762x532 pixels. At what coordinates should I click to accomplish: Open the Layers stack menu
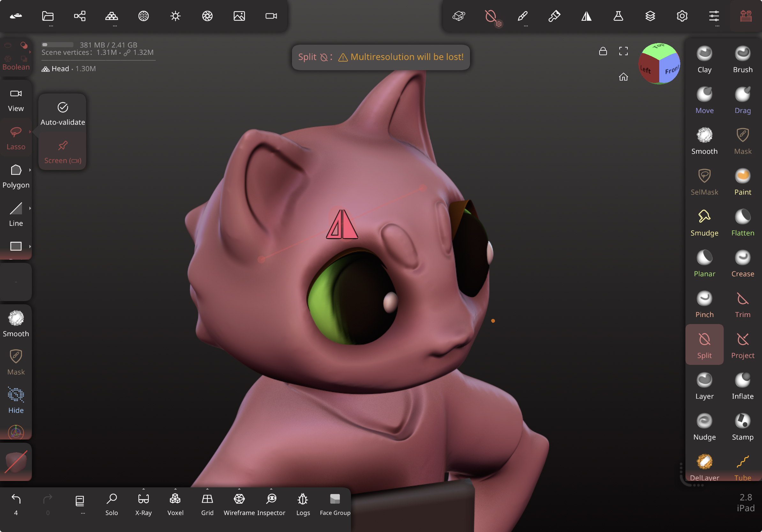[x=650, y=16]
